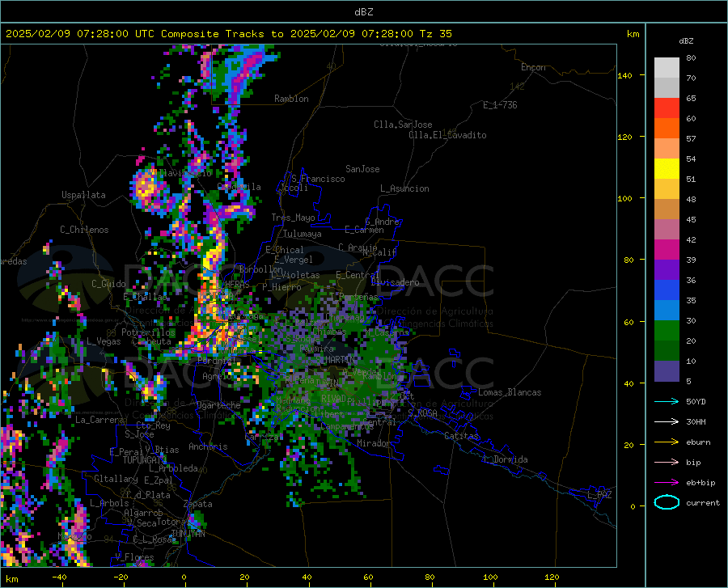This screenshot has height=588, width=728.
Task: Click the 'Ugarteche' map label
Action: pos(218,405)
